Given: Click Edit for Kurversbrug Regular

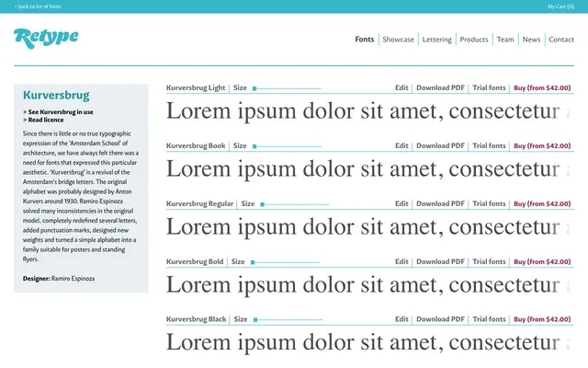Looking at the screenshot, I should [401, 203].
